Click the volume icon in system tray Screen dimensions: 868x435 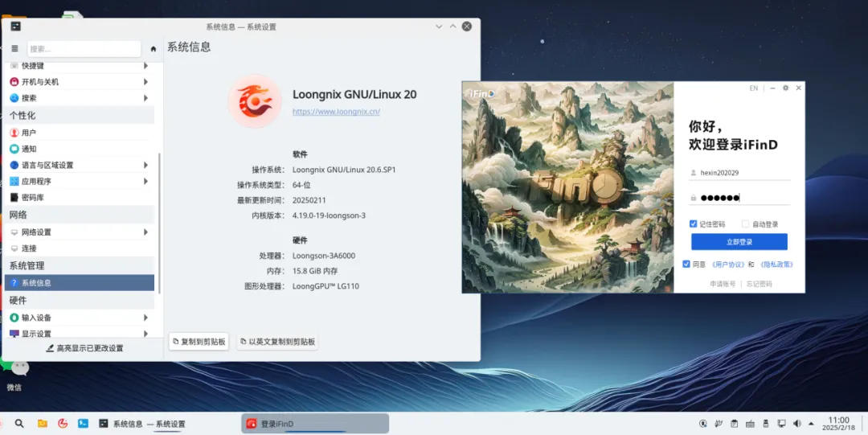(x=797, y=424)
